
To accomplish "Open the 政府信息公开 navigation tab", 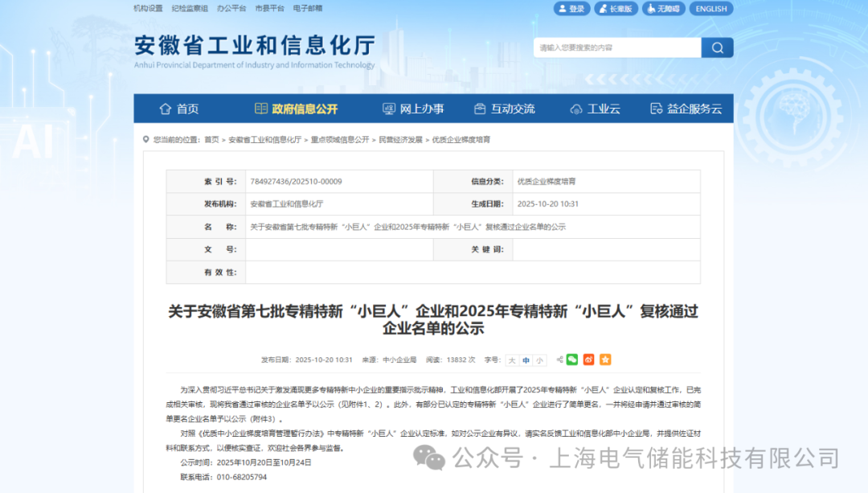I will 296,109.
